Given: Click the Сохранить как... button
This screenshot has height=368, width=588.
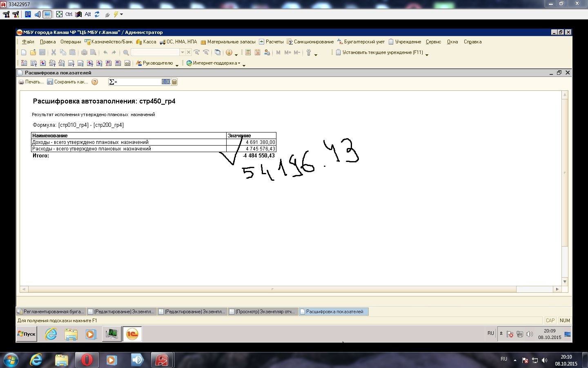Looking at the screenshot, I should (67, 82).
